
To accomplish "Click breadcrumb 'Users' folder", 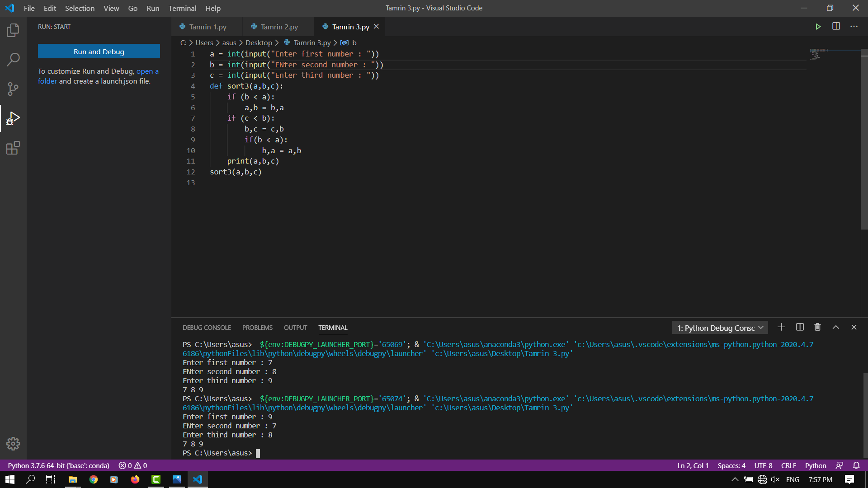I will (x=204, y=42).
